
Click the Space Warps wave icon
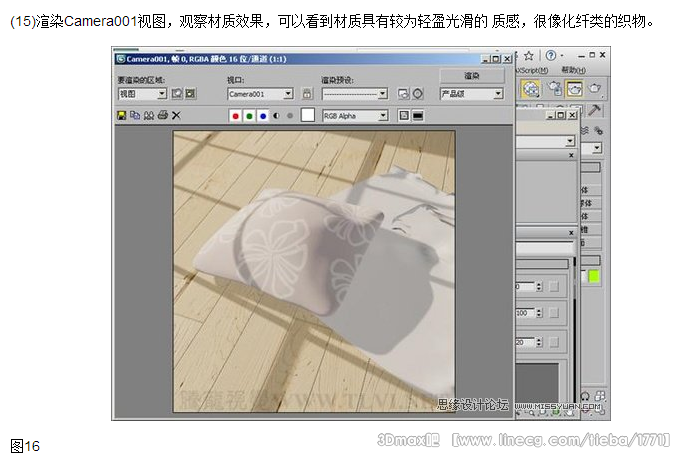pyautogui.click(x=585, y=130)
